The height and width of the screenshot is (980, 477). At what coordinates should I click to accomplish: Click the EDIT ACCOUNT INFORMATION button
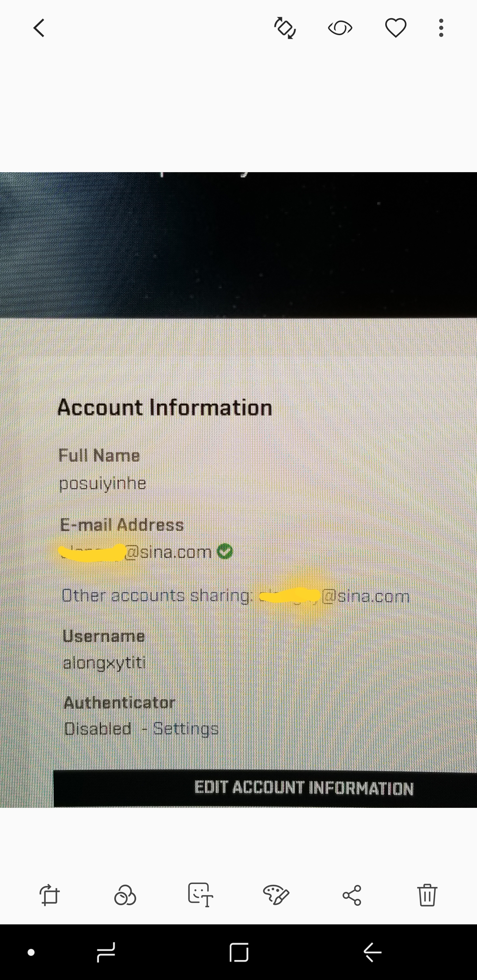pos(265,788)
